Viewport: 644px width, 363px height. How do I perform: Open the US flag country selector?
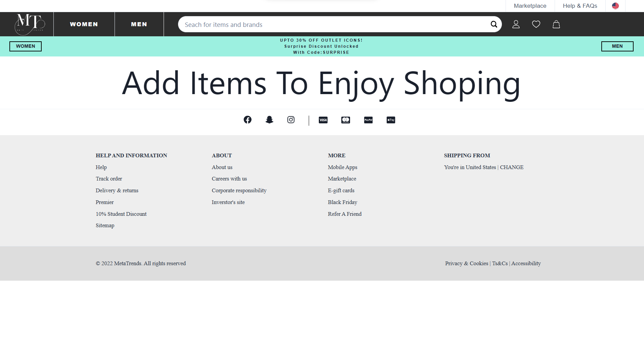tap(615, 6)
